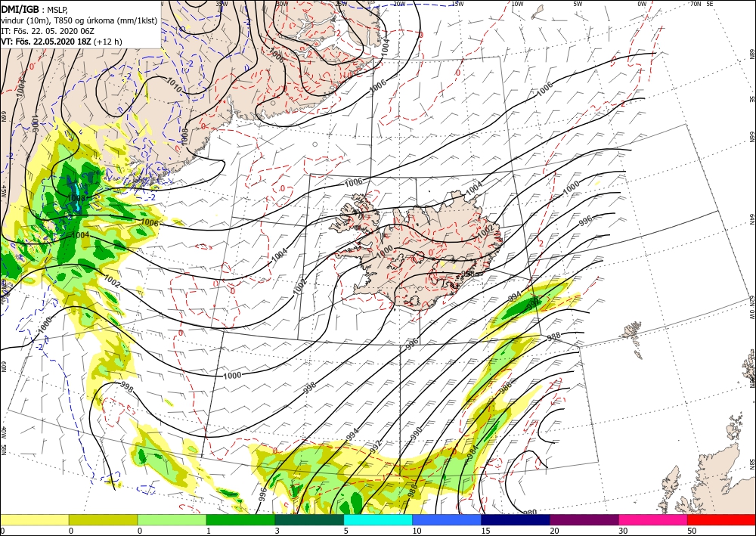This screenshot has width=756, height=536.
Task: Click the "45W" label on left edge
Action: [x=3, y=191]
